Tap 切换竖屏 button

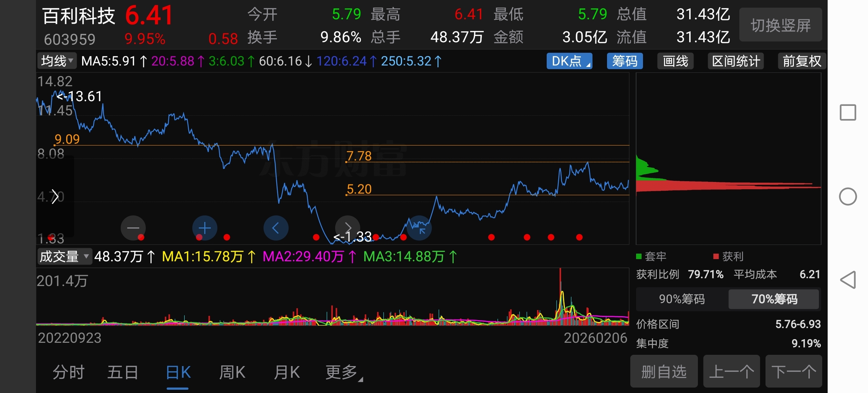click(780, 25)
